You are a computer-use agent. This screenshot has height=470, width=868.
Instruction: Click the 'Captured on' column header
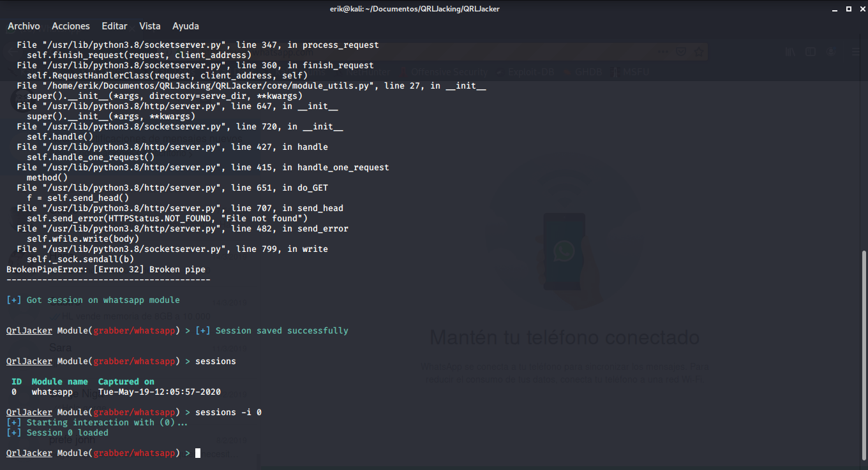pyautogui.click(x=126, y=381)
